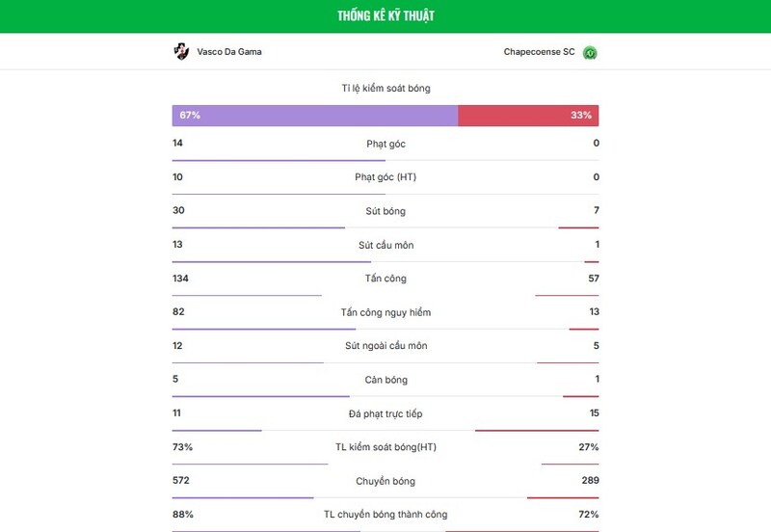Open the Chapecoense SC team link
Viewport: 771px width, 532px height.
(539, 52)
